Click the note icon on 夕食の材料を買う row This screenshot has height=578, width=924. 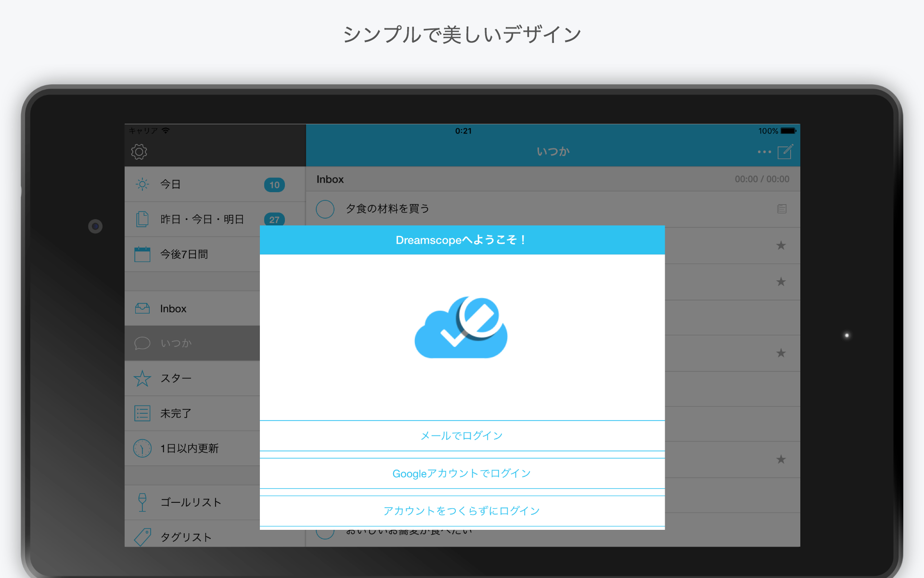click(782, 209)
